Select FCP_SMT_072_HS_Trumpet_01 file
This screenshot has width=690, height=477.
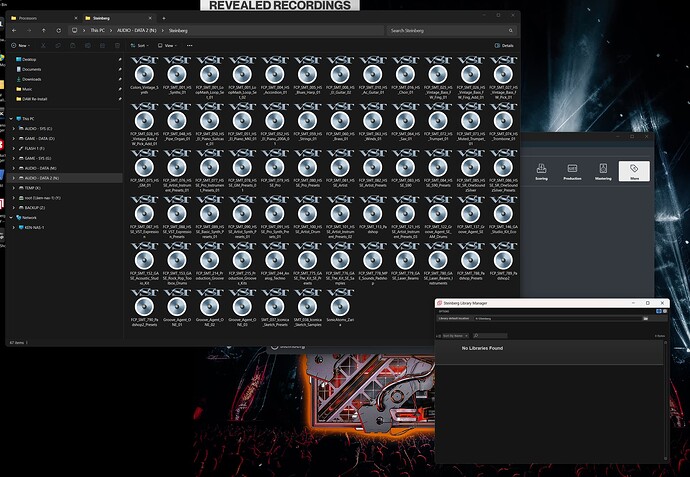(x=438, y=121)
